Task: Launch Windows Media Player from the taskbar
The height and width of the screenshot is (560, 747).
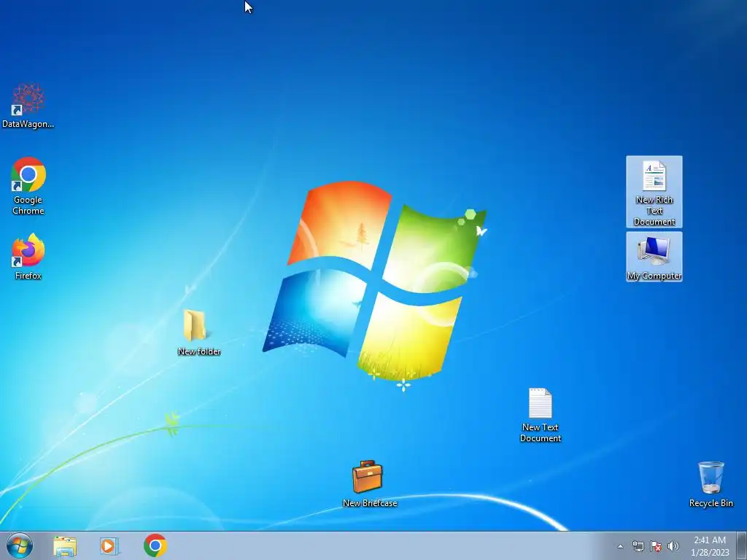Action: pyautogui.click(x=109, y=546)
